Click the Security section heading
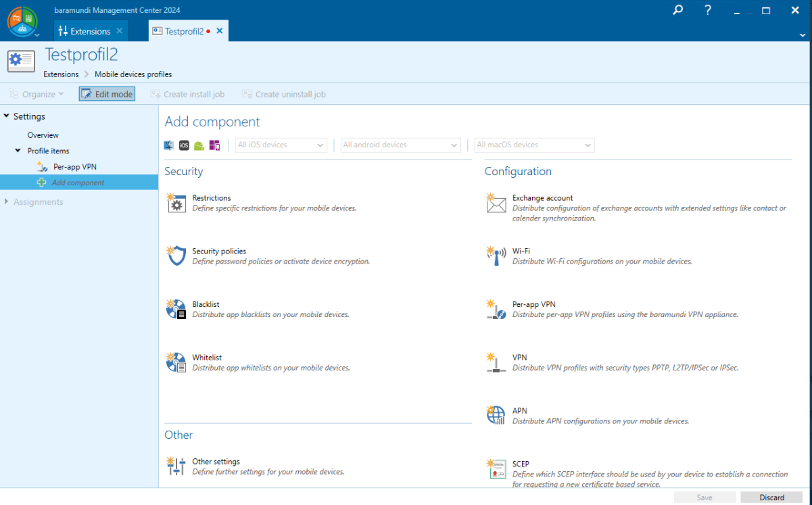 pyautogui.click(x=184, y=172)
